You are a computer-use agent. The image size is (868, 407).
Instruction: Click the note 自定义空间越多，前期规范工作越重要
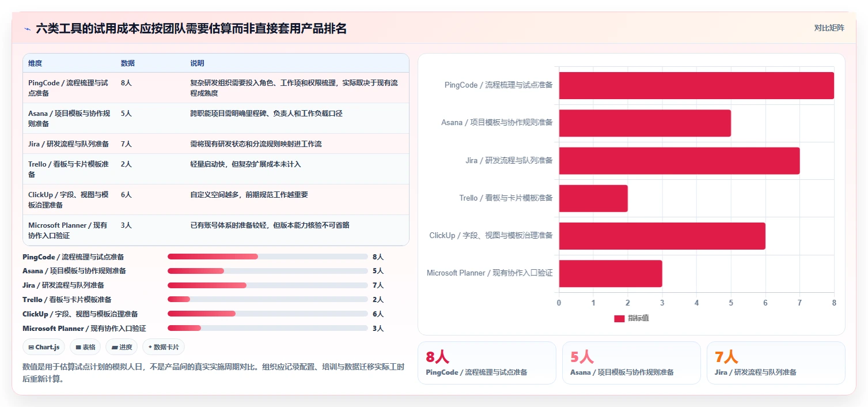click(249, 195)
